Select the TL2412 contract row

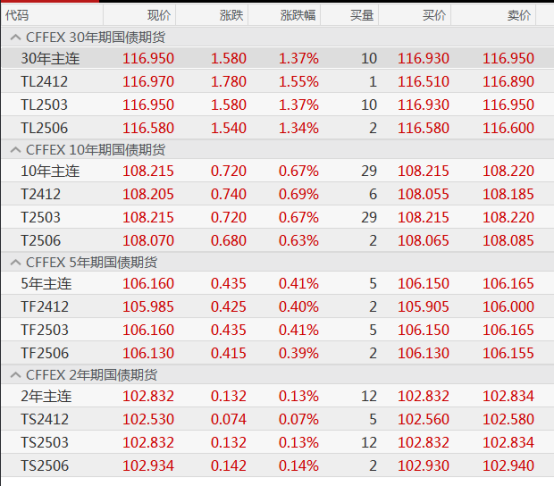point(277,82)
